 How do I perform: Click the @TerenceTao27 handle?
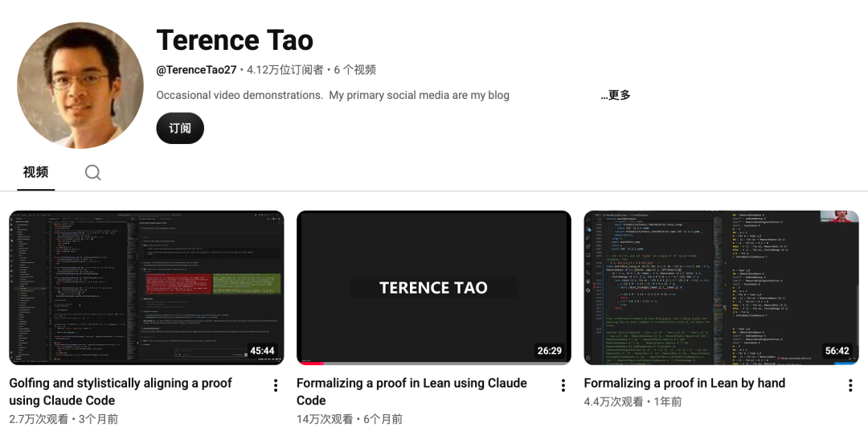click(x=197, y=70)
